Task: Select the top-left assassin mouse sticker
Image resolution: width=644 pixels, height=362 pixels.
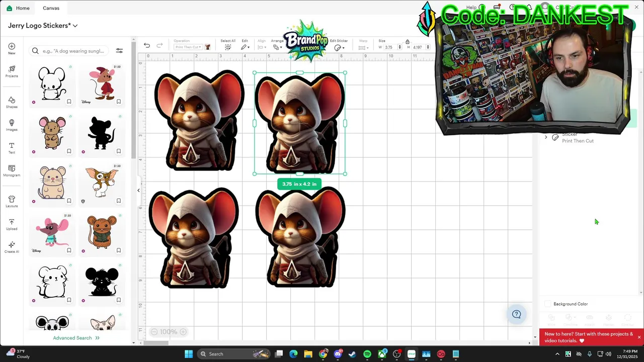Action: click(199, 121)
